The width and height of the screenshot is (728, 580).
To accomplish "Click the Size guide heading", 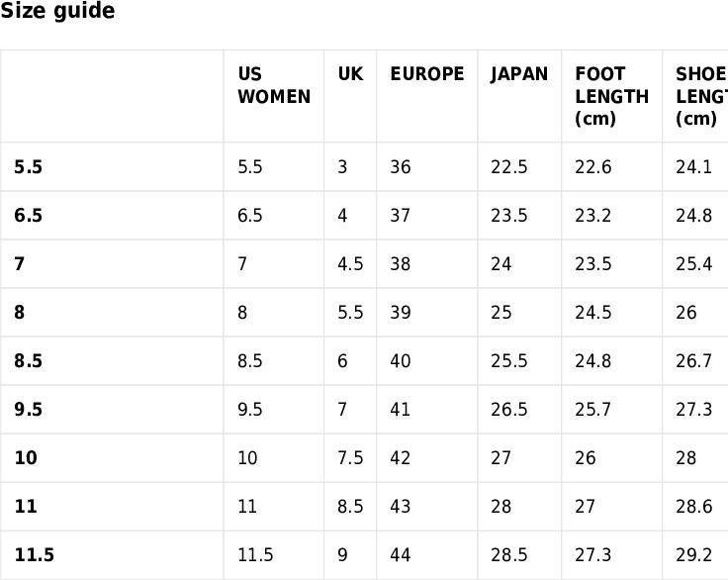I will [x=57, y=11].
